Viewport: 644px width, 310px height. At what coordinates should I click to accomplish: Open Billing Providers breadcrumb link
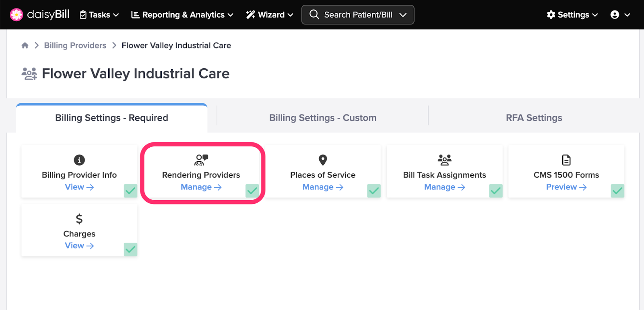75,45
